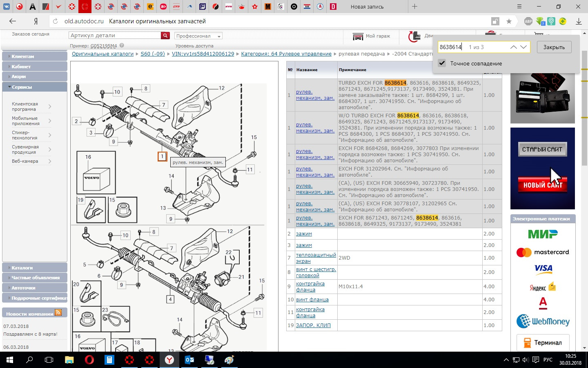Click the help question mark beside example article

click(x=122, y=46)
